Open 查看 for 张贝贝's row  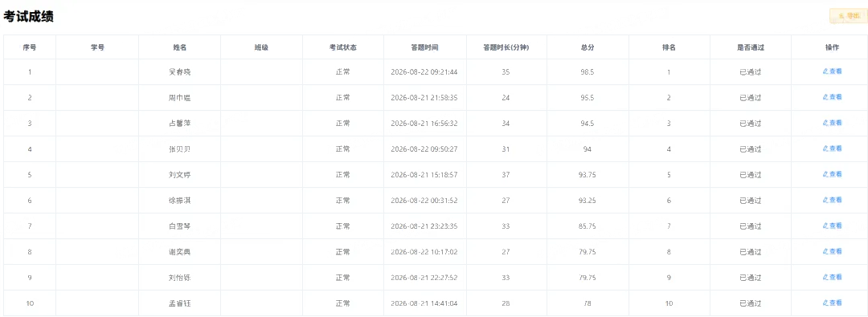pyautogui.click(x=832, y=148)
